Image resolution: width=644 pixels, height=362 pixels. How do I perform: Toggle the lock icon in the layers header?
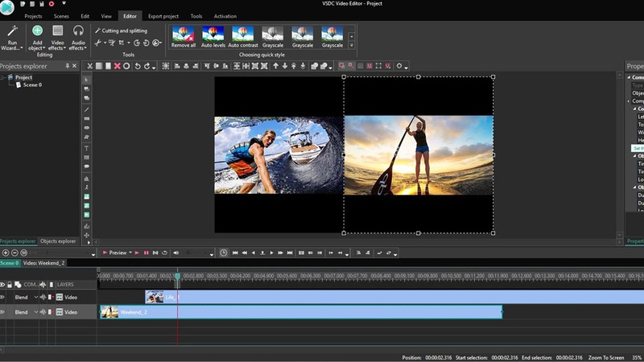[x=10, y=284]
